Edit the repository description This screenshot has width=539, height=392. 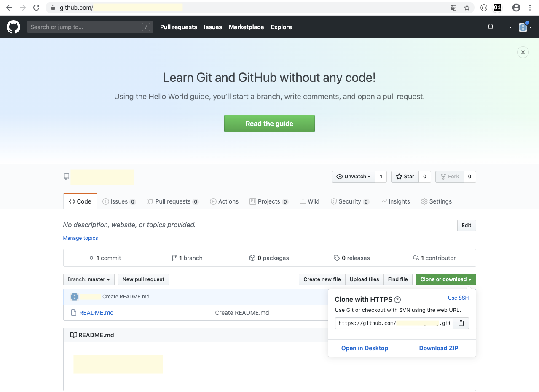click(x=467, y=226)
